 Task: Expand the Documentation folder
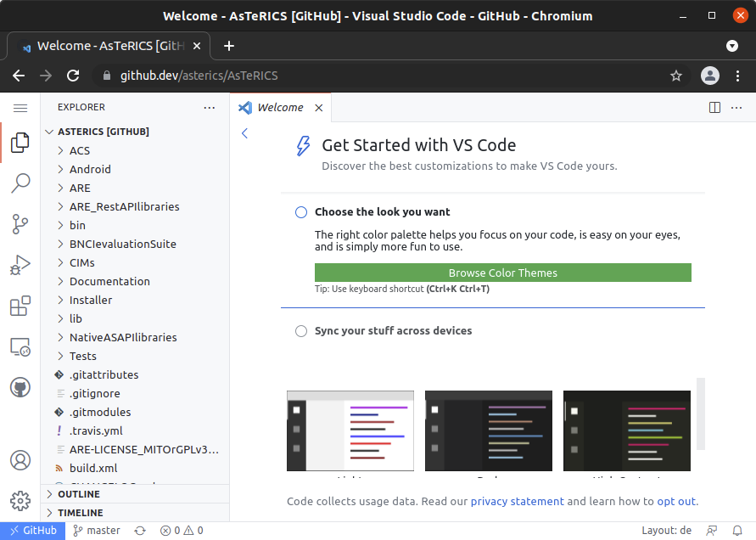click(x=135, y=281)
